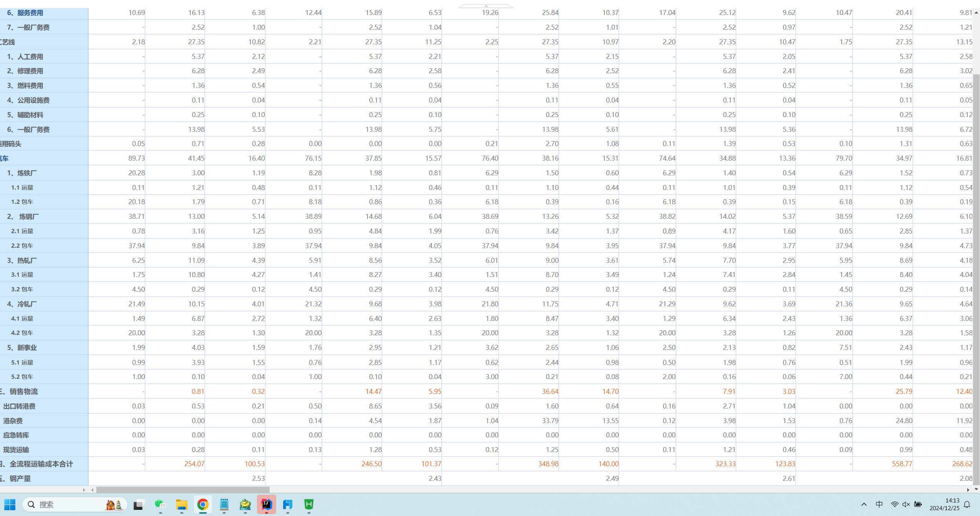This screenshot has height=516, width=980.
Task: Click the muted volume tray icon
Action: pos(906,504)
